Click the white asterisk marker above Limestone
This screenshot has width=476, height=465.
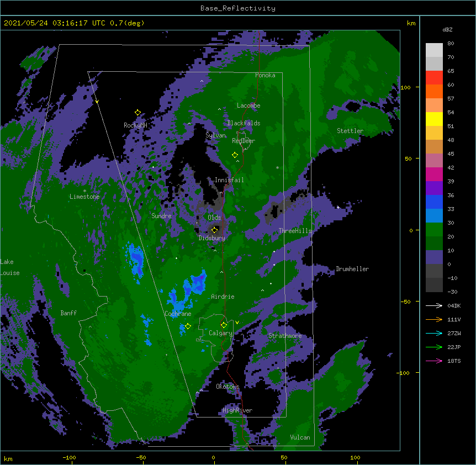pos(84,191)
